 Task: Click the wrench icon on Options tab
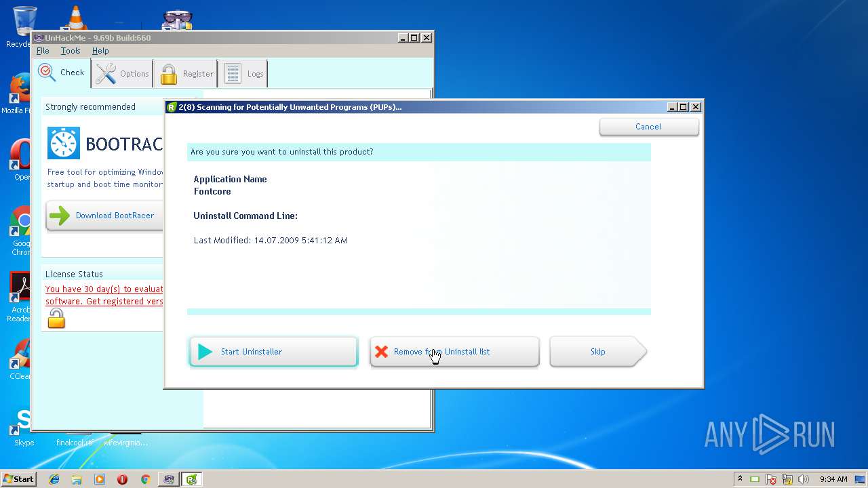click(x=105, y=73)
